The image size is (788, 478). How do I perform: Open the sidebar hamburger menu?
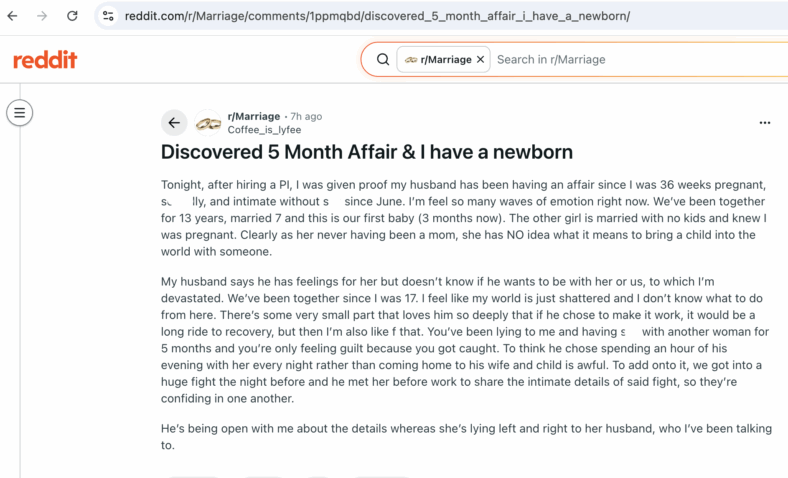click(x=20, y=113)
